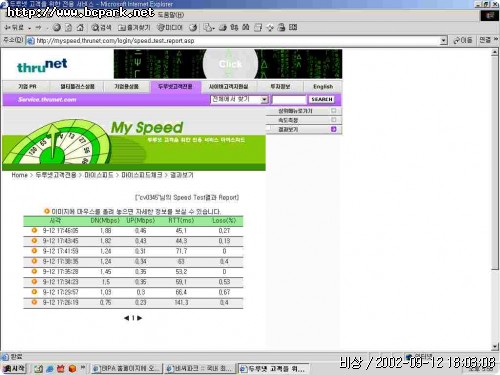
Task: Open the 멀티플러스상품 navigation tab
Action: pos(77,86)
